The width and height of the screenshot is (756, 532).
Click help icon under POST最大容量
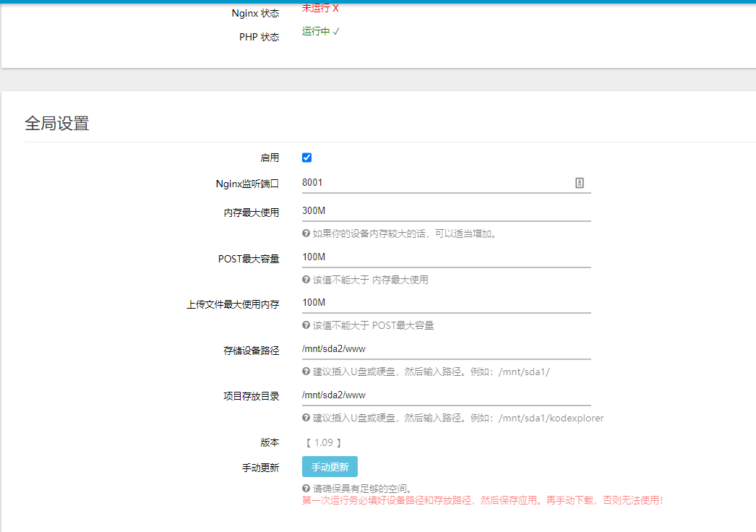click(306, 280)
